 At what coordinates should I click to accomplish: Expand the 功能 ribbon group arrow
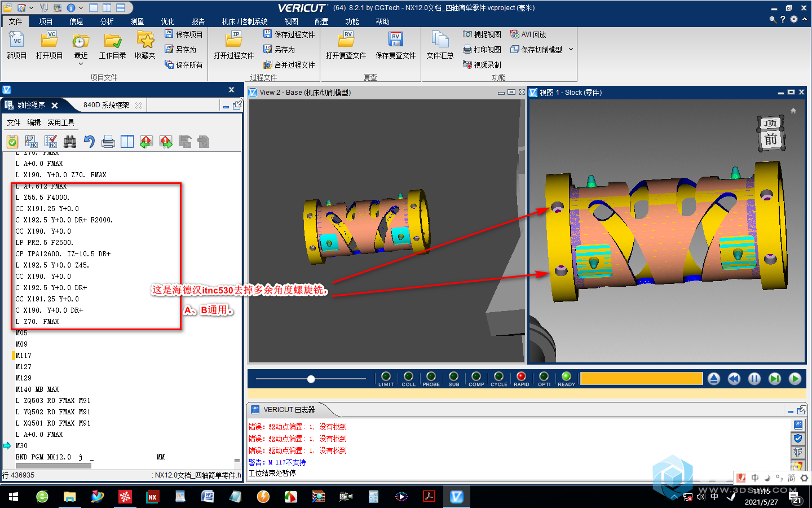click(x=571, y=50)
